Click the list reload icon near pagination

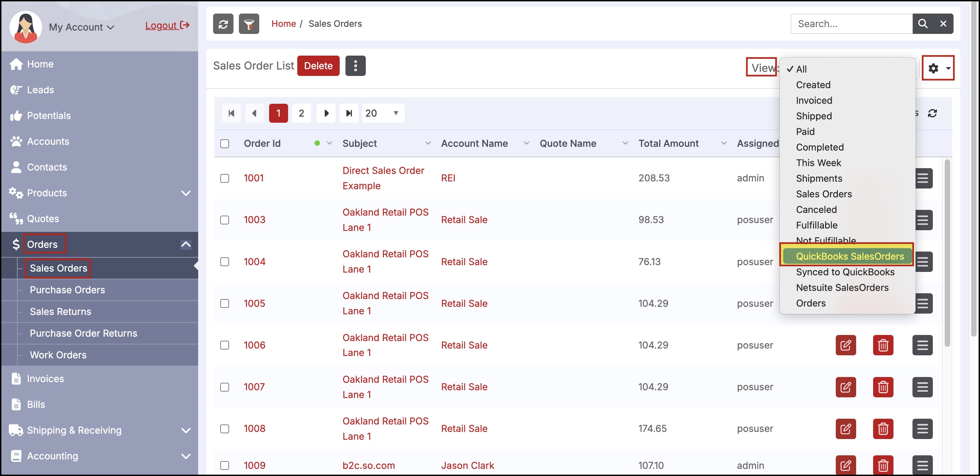[x=932, y=113]
